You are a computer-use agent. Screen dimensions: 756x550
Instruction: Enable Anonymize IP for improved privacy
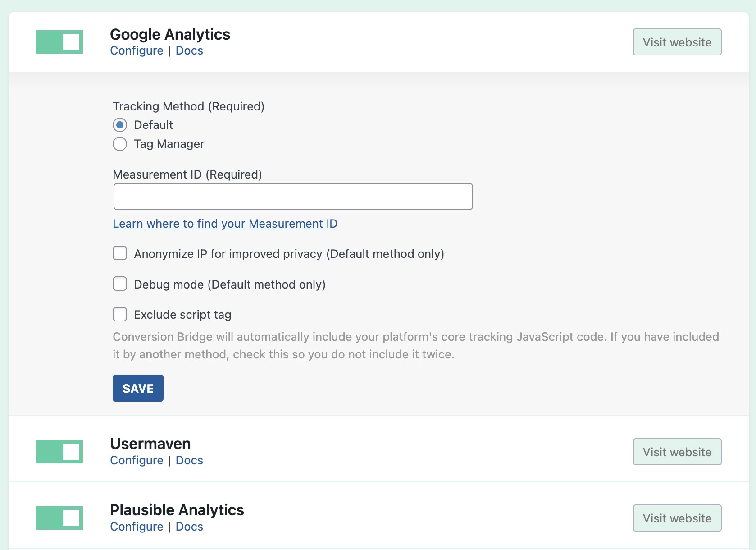[120, 253]
